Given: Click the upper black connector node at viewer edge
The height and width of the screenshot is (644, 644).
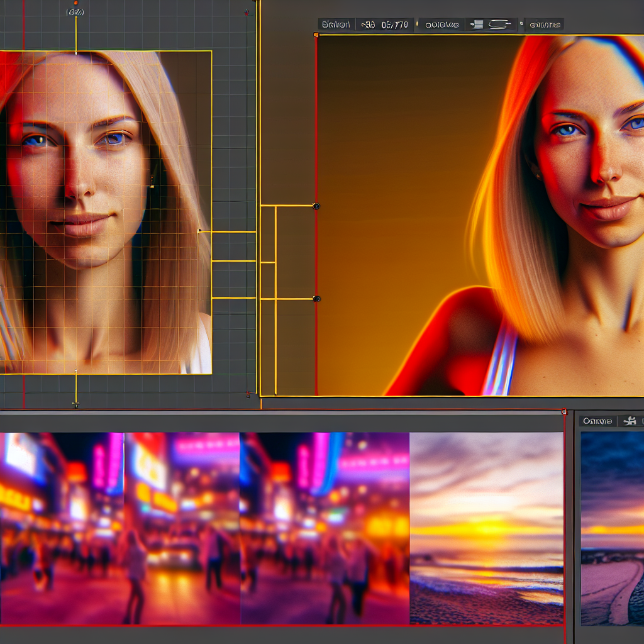Looking at the screenshot, I should pos(316,206).
